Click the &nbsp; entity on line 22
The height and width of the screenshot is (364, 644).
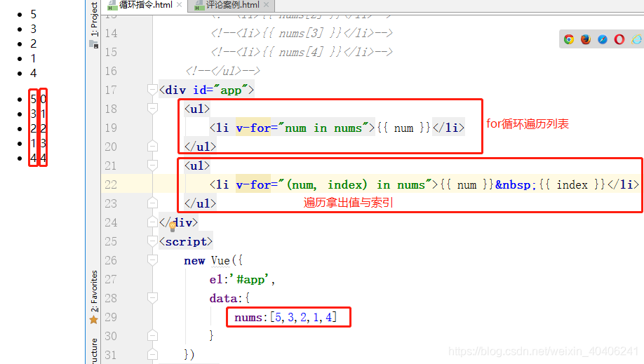[516, 185]
